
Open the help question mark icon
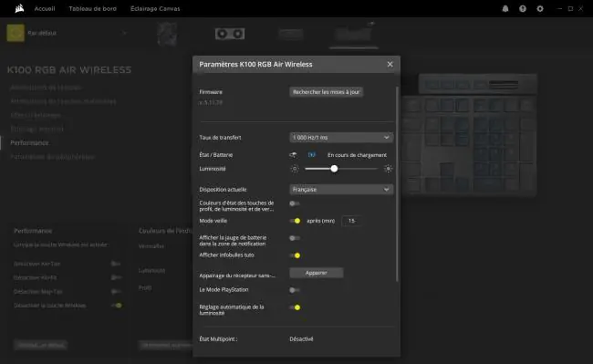tap(523, 9)
